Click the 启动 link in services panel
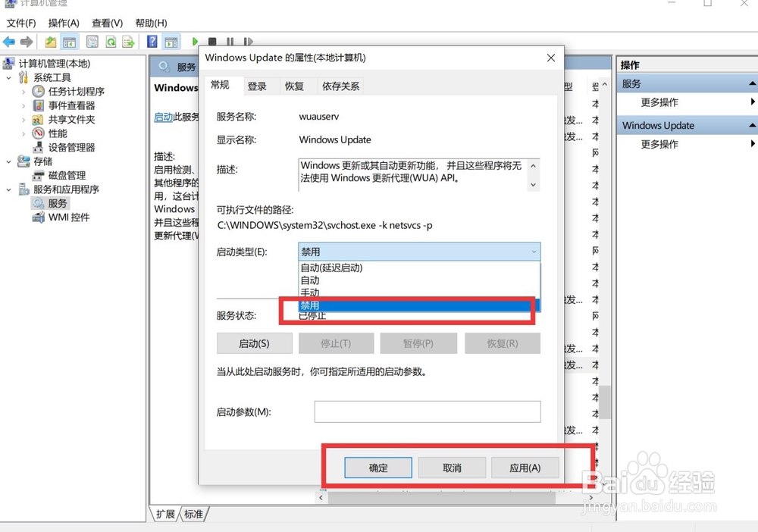Screen dimensions: 758x532 pyautogui.click(x=164, y=117)
